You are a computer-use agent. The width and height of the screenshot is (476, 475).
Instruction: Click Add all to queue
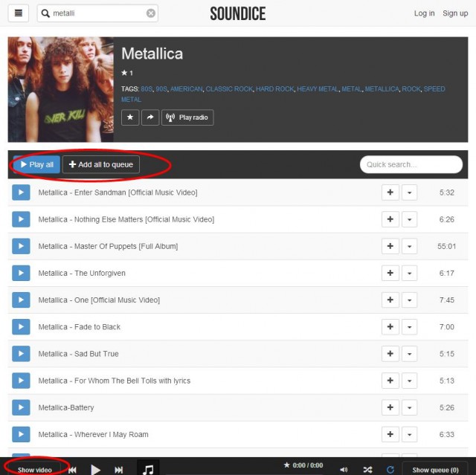pyautogui.click(x=101, y=164)
